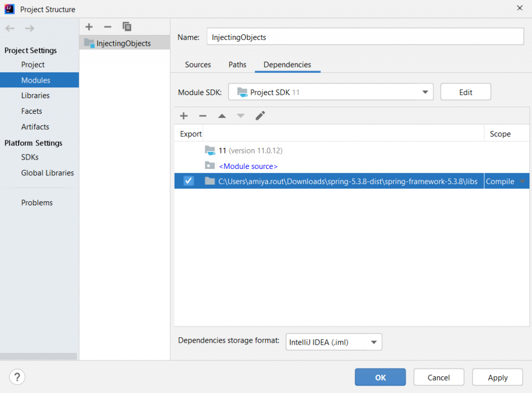Click the horizontal scrollbar under the sidebar

tap(38, 356)
